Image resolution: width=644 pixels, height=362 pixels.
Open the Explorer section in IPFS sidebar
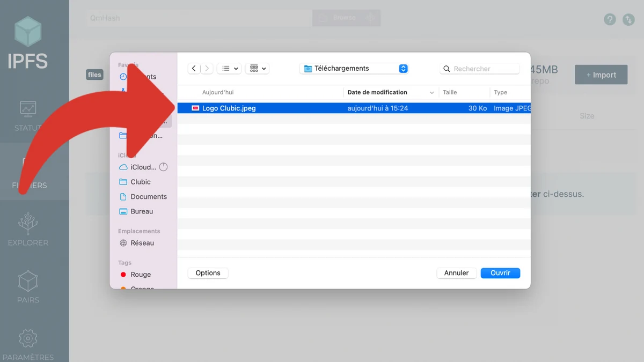coord(28,229)
